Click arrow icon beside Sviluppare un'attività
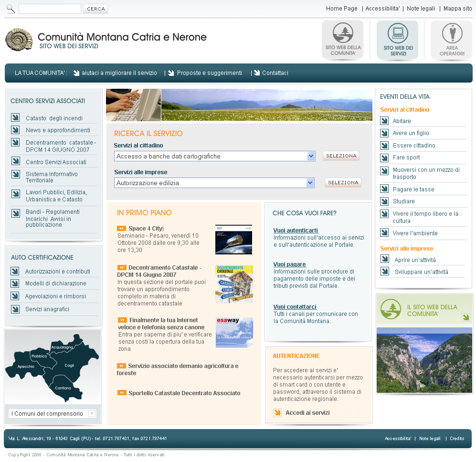The height and width of the screenshot is (462, 476). (x=385, y=271)
